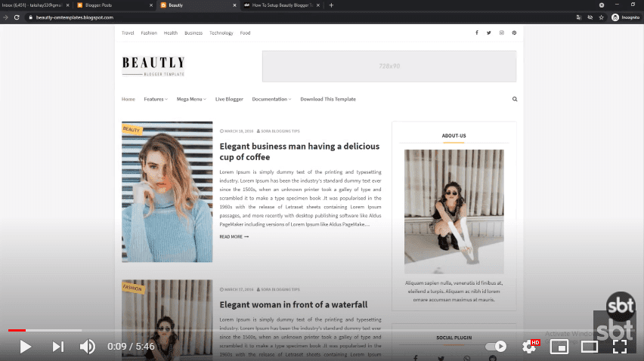Open the Facebook icon in top bar
The height and width of the screenshot is (361, 644).
tap(477, 32)
